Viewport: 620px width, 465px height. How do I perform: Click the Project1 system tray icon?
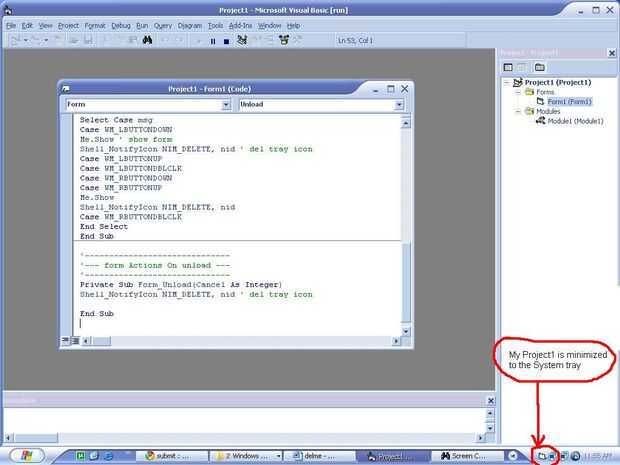[x=542, y=456]
